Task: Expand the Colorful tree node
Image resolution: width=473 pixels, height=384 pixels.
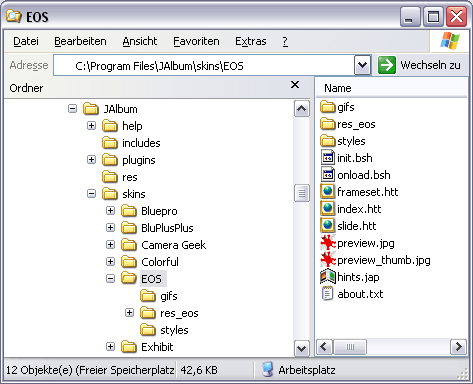Action: [x=110, y=262]
